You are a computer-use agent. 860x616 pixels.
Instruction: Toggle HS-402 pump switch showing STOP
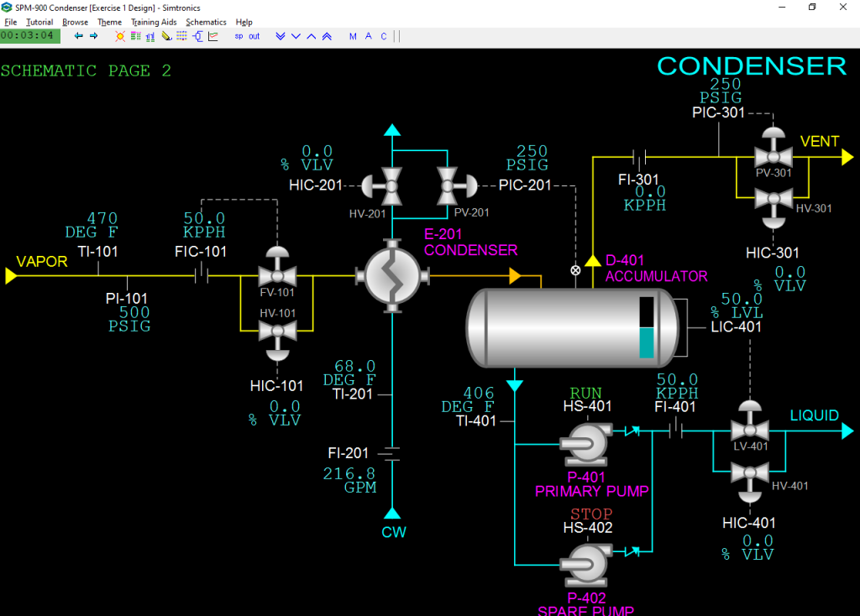point(591,514)
